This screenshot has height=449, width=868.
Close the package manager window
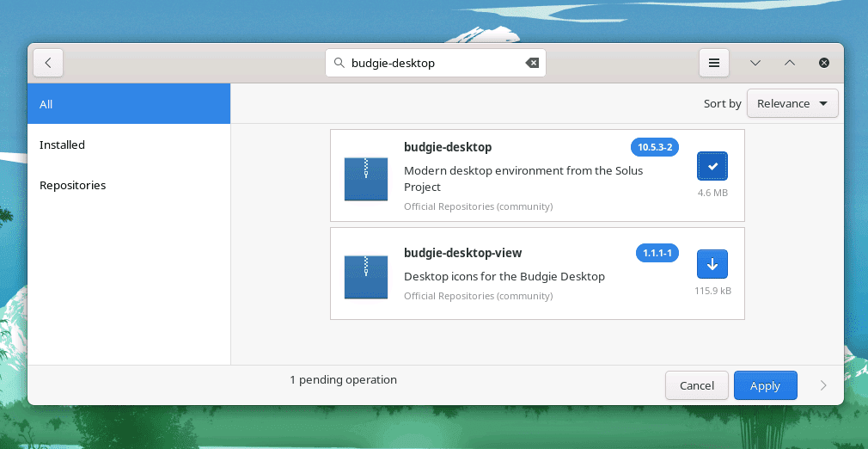pyautogui.click(x=824, y=63)
